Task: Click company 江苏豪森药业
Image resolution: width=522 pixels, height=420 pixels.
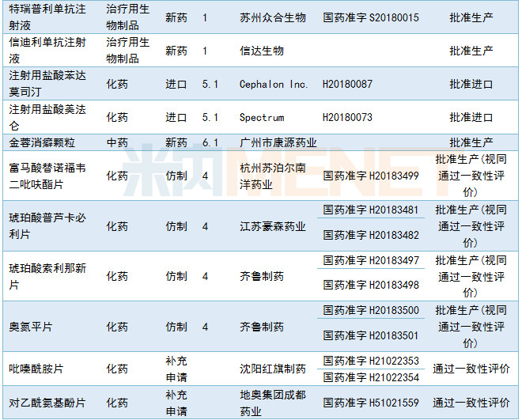Action: [x=273, y=227]
